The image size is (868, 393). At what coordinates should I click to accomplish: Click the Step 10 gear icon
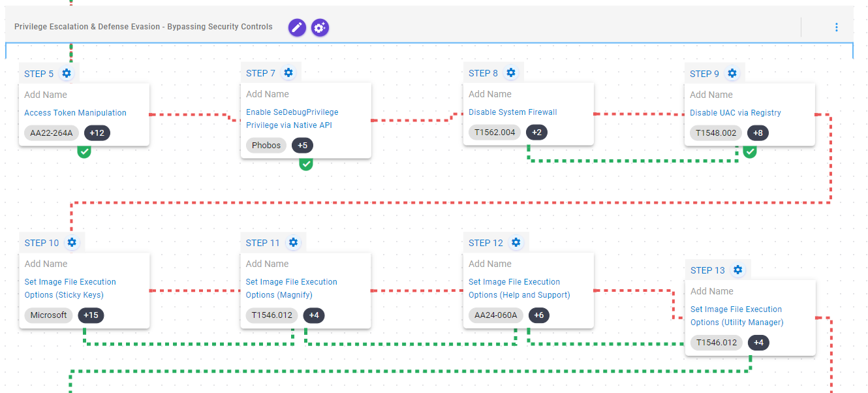click(x=72, y=243)
